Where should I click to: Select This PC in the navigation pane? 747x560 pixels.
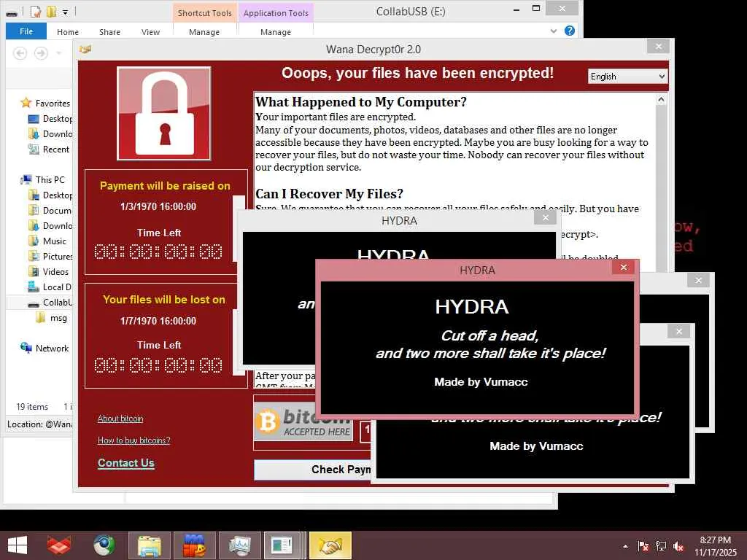[43, 179]
